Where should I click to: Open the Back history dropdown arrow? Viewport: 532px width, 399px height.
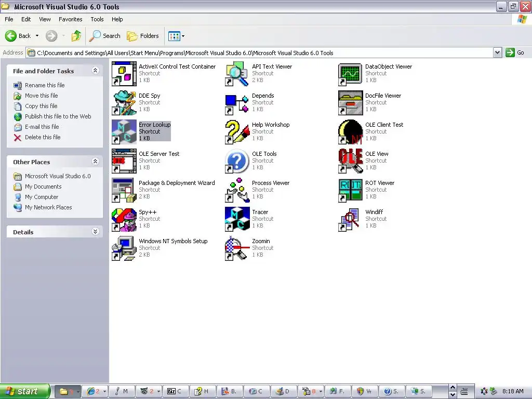coord(37,36)
